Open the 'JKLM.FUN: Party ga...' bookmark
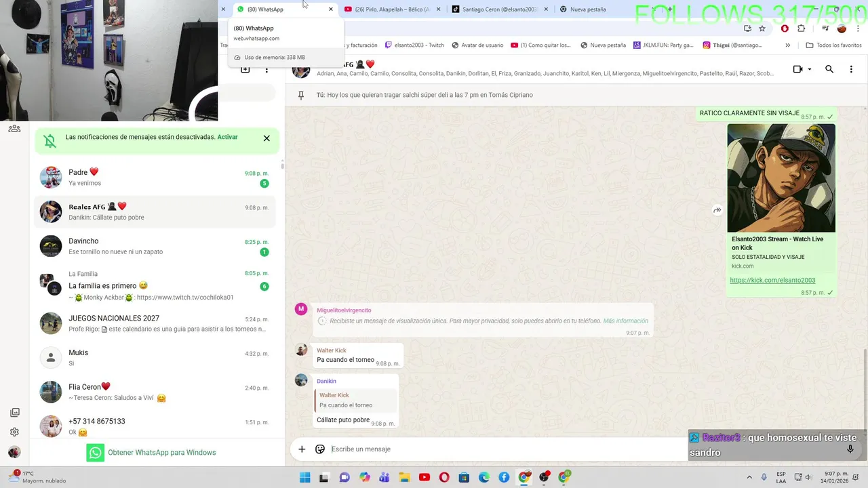Image resolution: width=868 pixels, height=488 pixels. point(663,45)
